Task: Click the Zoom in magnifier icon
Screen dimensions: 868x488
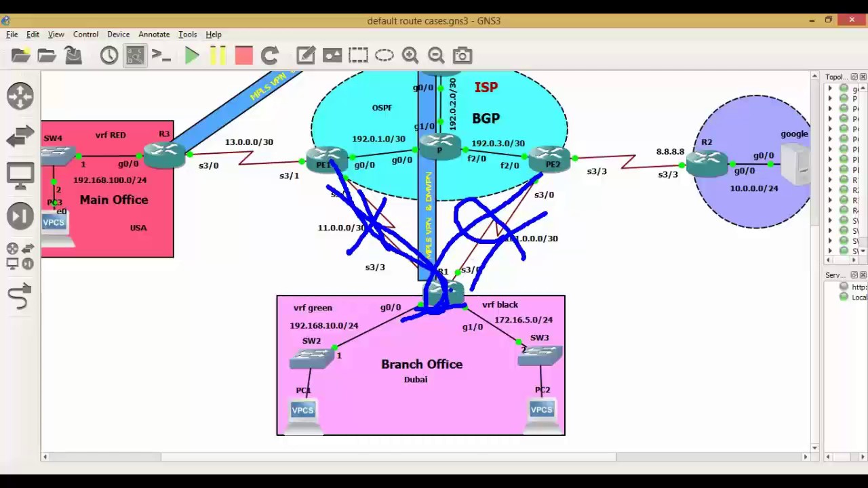Action: (410, 56)
